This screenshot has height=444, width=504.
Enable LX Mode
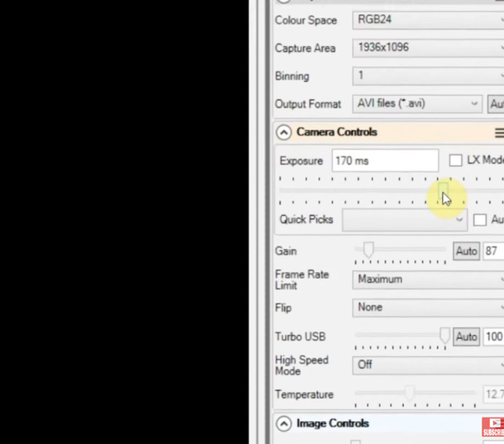pos(456,160)
